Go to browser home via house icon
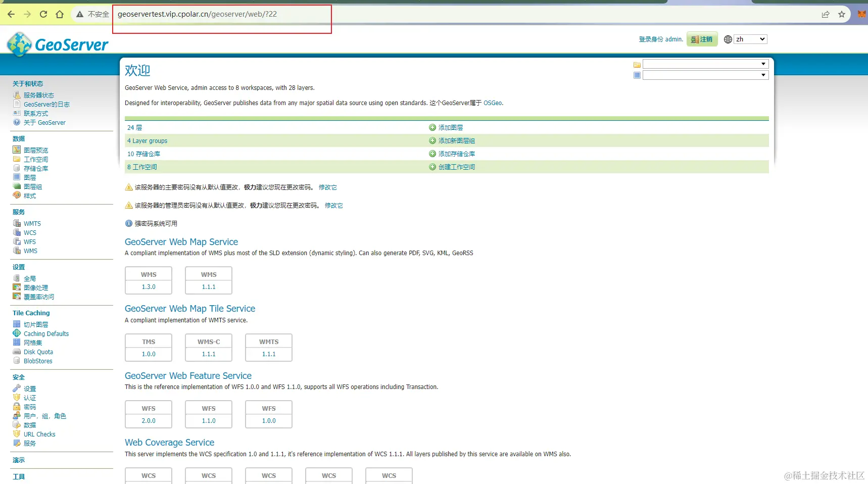The width and height of the screenshot is (868, 484). pyautogui.click(x=60, y=14)
